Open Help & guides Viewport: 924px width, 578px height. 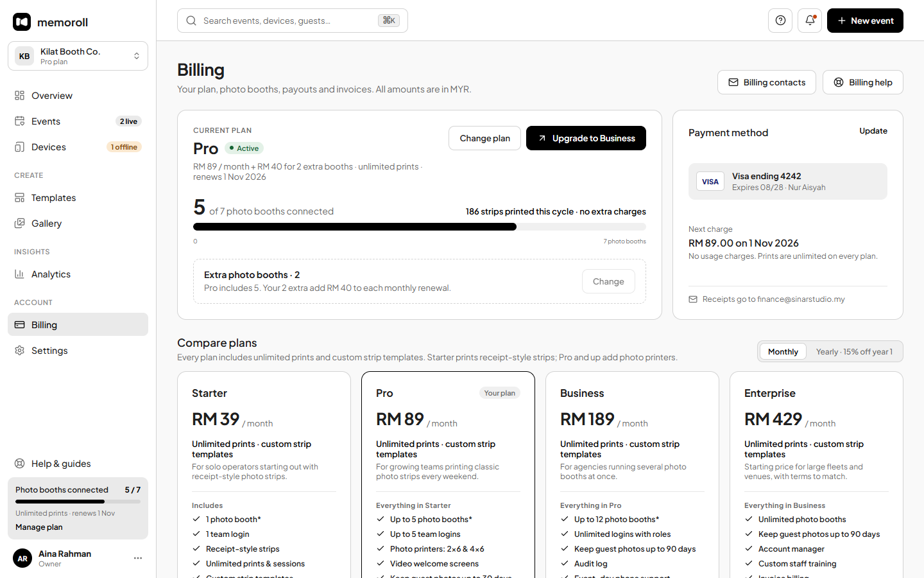click(78, 464)
